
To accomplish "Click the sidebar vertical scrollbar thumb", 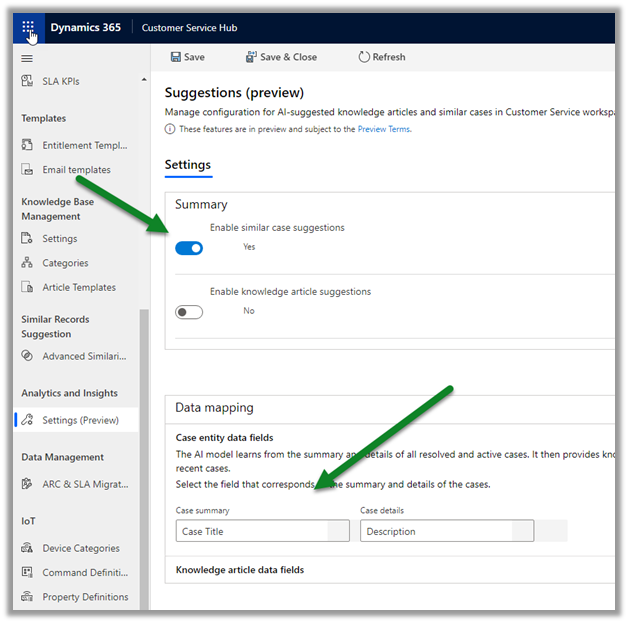I will click(144, 459).
